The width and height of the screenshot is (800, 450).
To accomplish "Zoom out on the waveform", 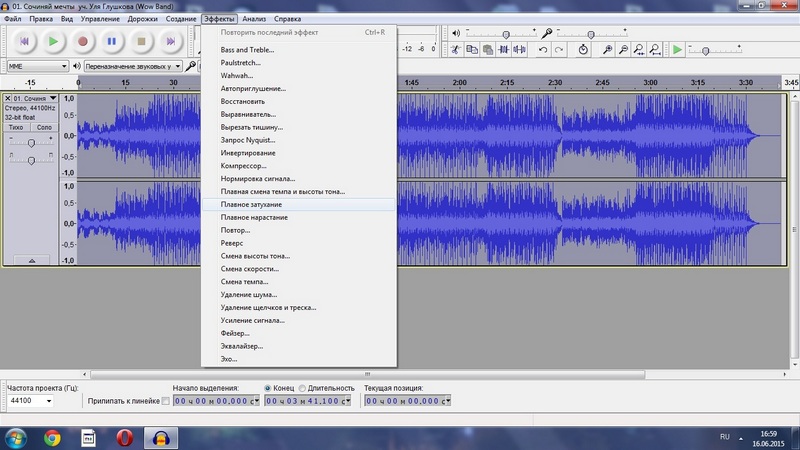I will coord(623,49).
